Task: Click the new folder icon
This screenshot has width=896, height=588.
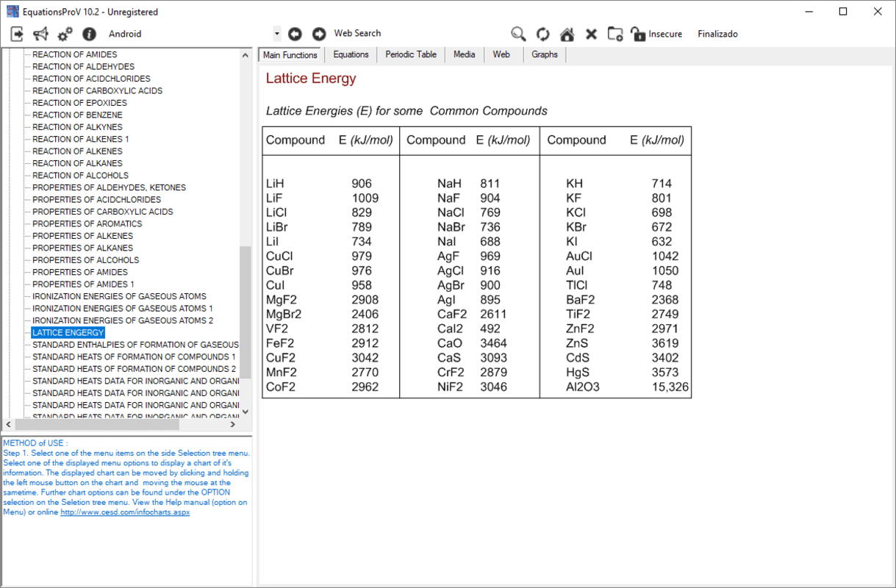Action: [x=615, y=34]
